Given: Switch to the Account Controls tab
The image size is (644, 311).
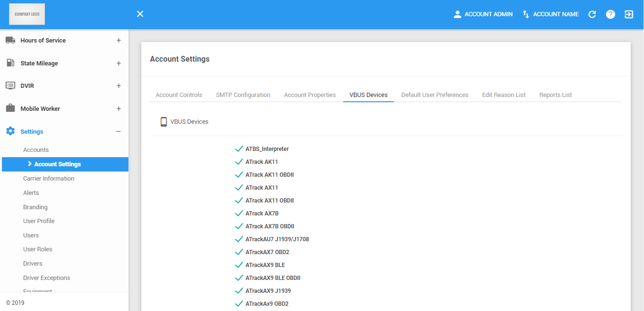Looking at the screenshot, I should (179, 95).
